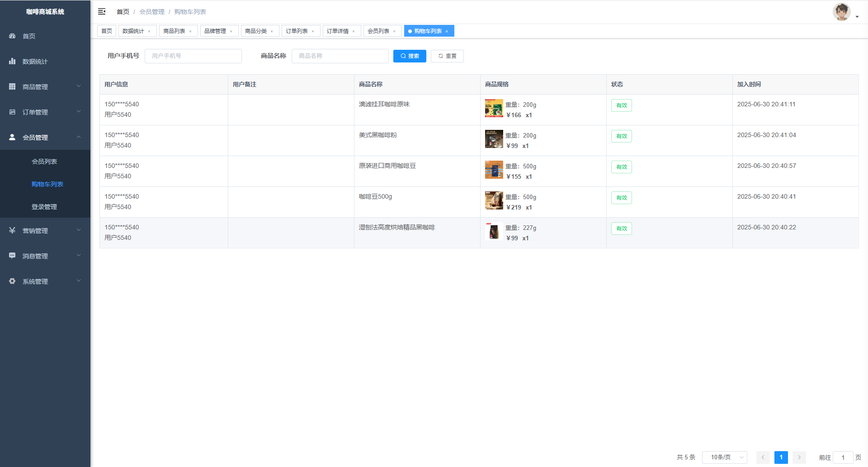
Task: Click the 湿刨法高度烘焙精品黑咖啡 product thumbnail
Action: 494,231
